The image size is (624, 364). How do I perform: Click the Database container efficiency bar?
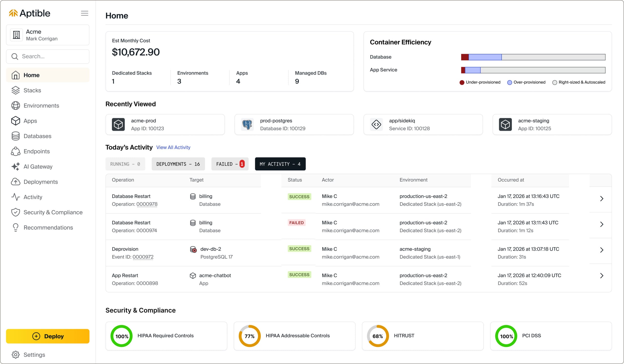(533, 57)
